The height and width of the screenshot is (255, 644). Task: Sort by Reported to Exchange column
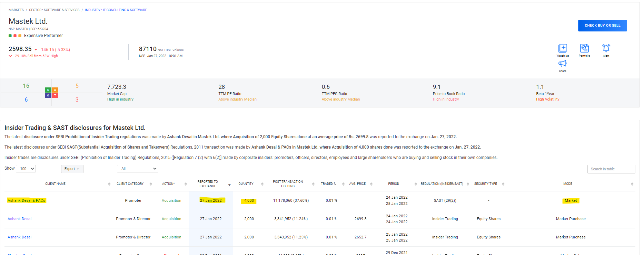pyautogui.click(x=229, y=185)
